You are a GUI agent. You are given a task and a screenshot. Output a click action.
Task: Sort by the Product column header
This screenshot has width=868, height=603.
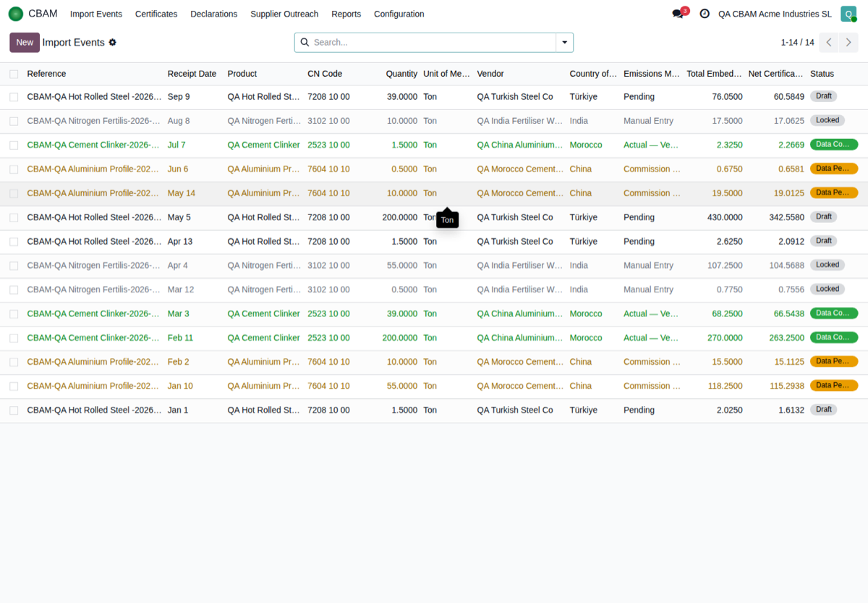[242, 74]
